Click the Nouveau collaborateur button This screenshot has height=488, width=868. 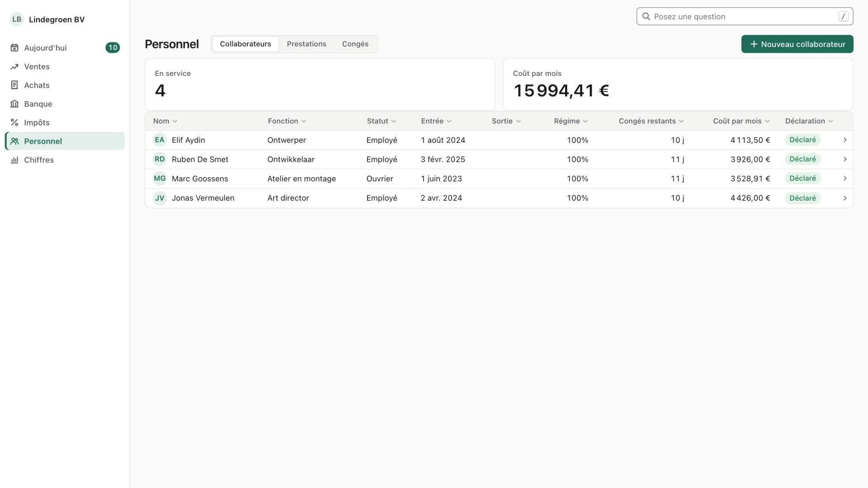[x=797, y=44]
